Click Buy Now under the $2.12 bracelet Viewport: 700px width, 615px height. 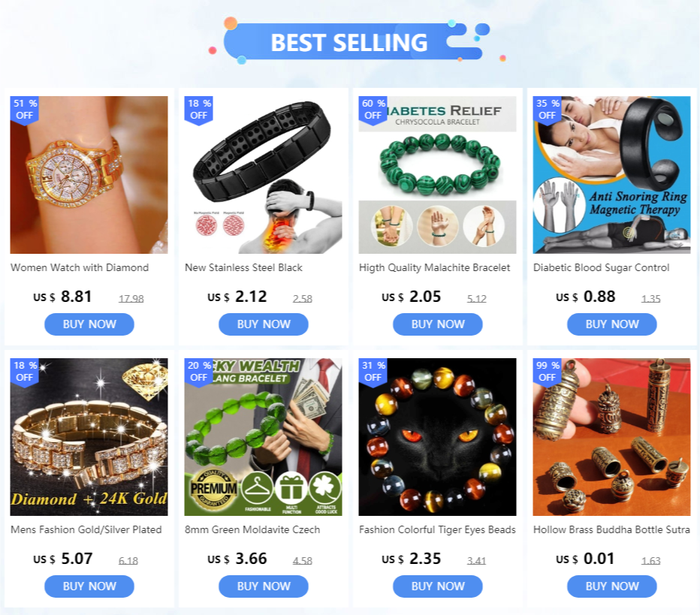tap(264, 324)
